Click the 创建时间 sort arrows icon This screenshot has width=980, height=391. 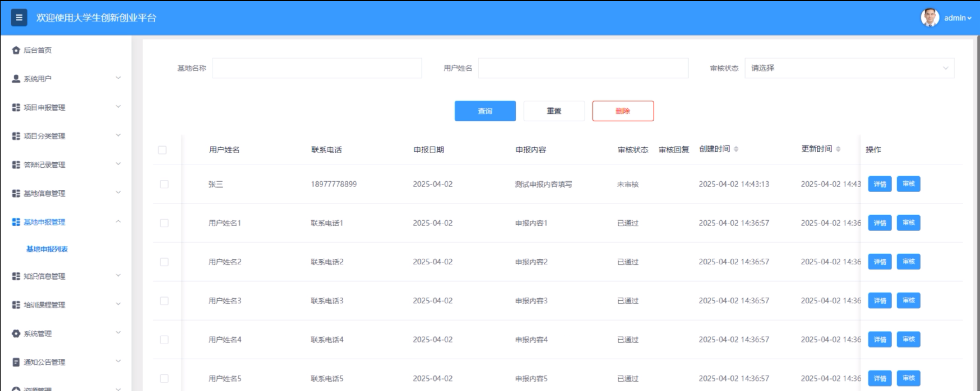coord(736,149)
